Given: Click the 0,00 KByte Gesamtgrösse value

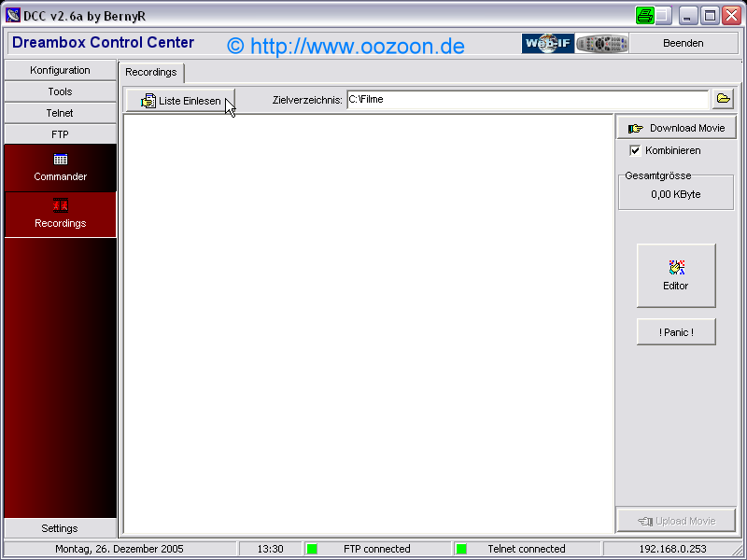Looking at the screenshot, I should (675, 194).
